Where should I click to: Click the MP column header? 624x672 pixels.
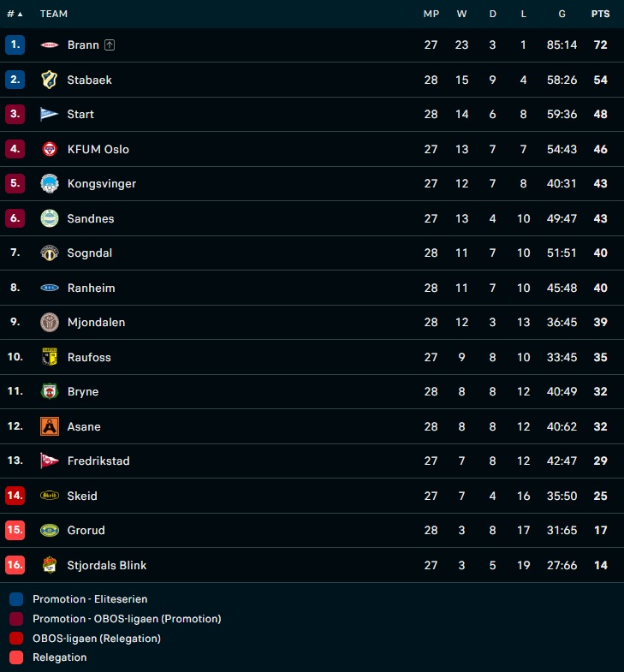click(431, 14)
